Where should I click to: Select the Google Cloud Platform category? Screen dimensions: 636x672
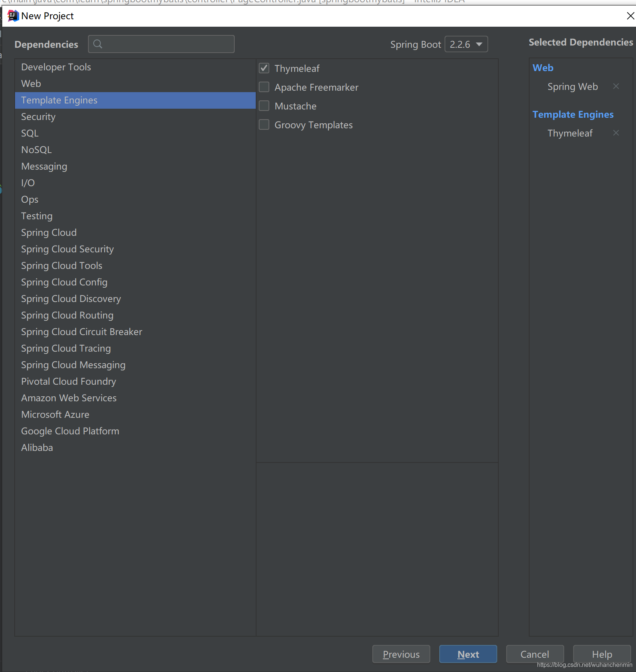(135, 431)
